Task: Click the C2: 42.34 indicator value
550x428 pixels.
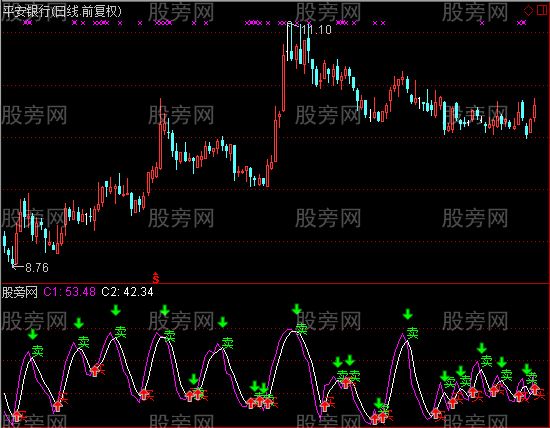Action: (x=127, y=292)
